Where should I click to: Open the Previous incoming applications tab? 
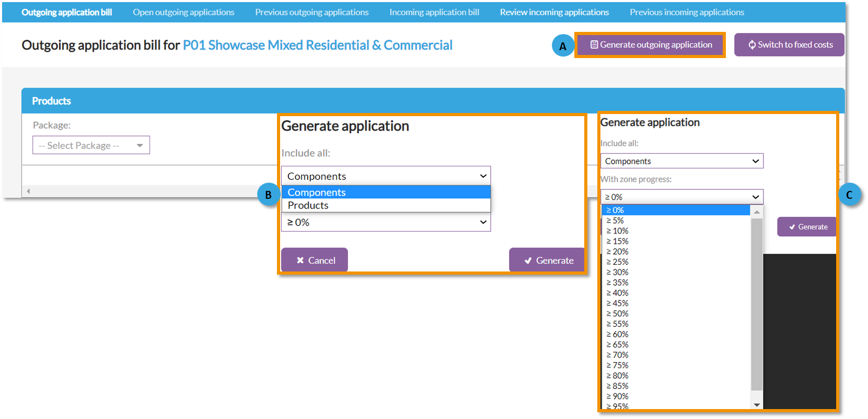[x=686, y=12]
